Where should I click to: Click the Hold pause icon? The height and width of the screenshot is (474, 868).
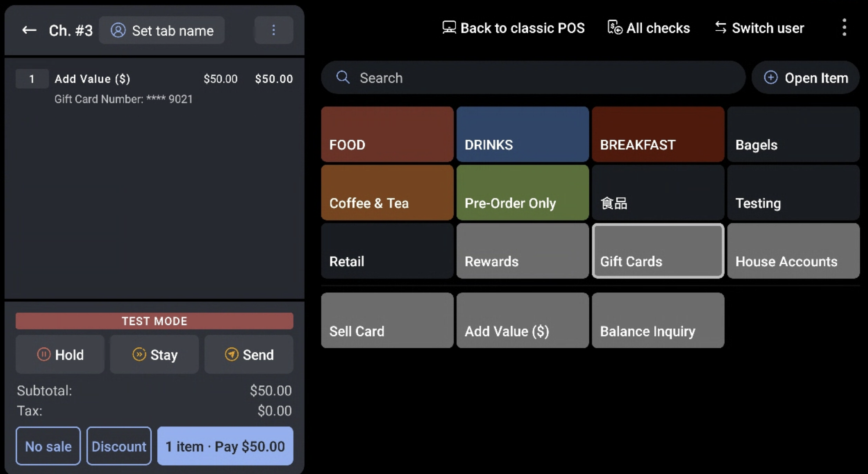coord(44,354)
